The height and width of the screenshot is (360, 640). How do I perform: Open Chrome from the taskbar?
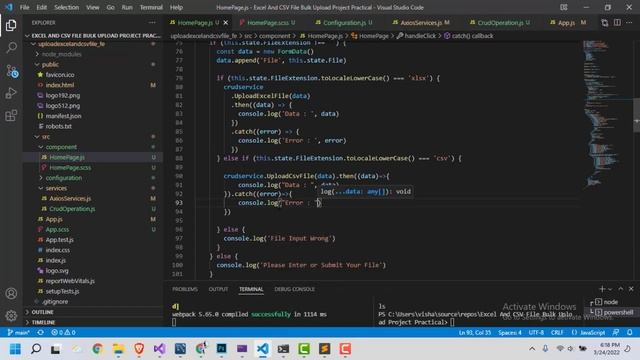click(x=97, y=349)
